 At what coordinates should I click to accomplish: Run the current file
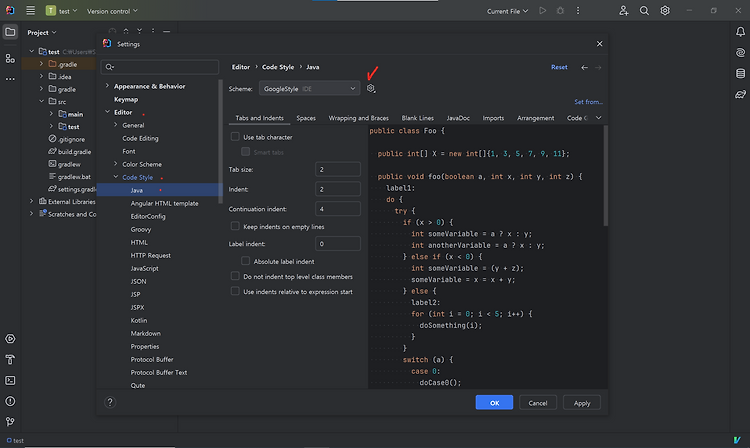pos(542,11)
